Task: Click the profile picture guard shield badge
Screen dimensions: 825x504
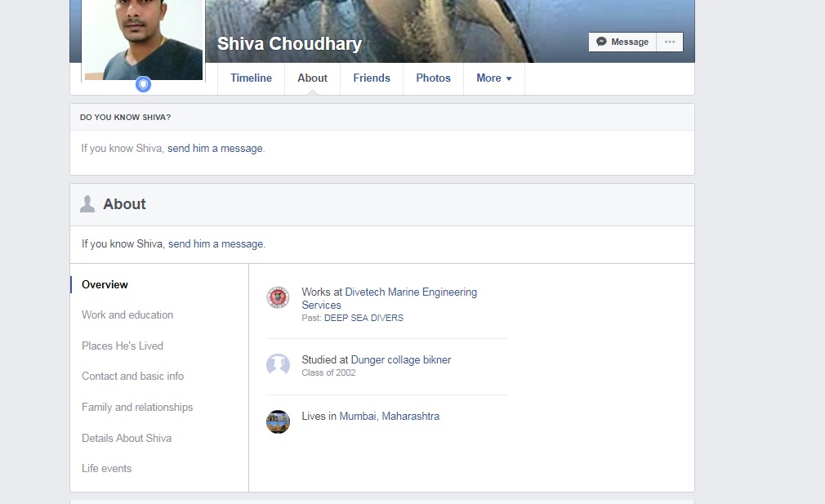Action: click(143, 84)
